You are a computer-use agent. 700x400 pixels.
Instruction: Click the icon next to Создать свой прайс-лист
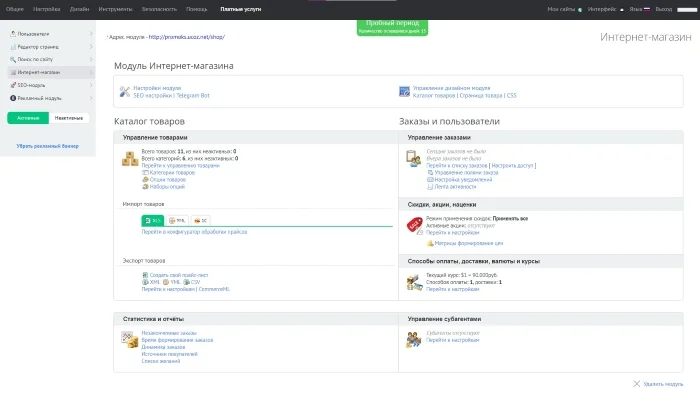[x=145, y=275]
